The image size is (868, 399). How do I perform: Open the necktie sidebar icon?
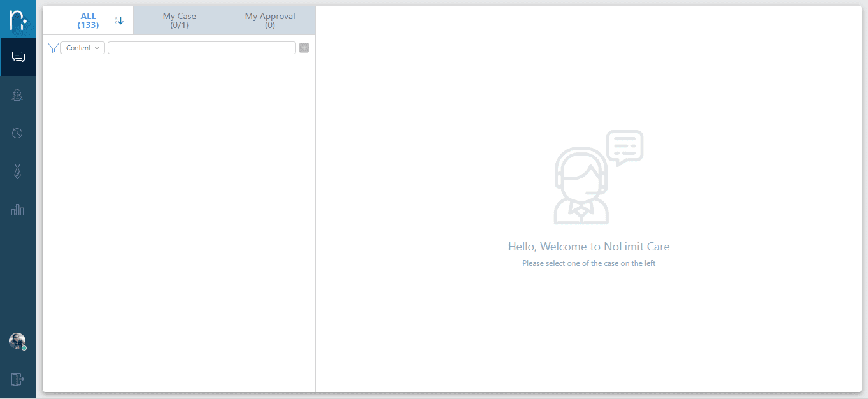click(x=18, y=171)
